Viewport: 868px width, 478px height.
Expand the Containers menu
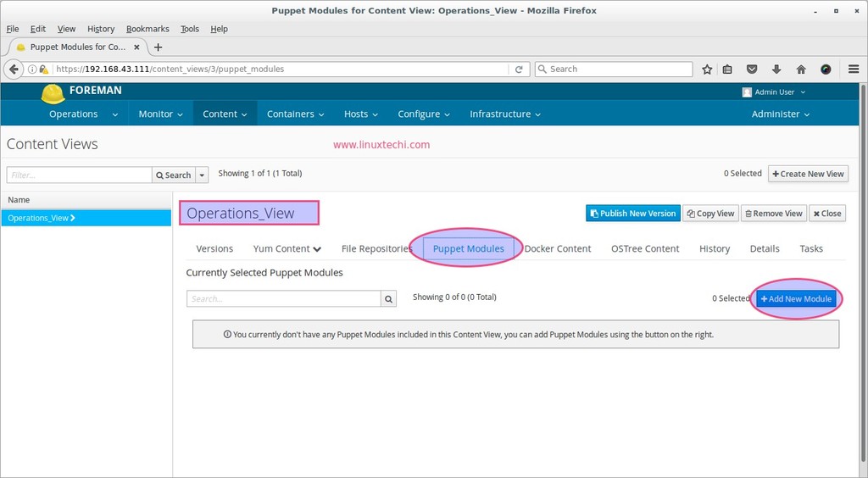[295, 114]
